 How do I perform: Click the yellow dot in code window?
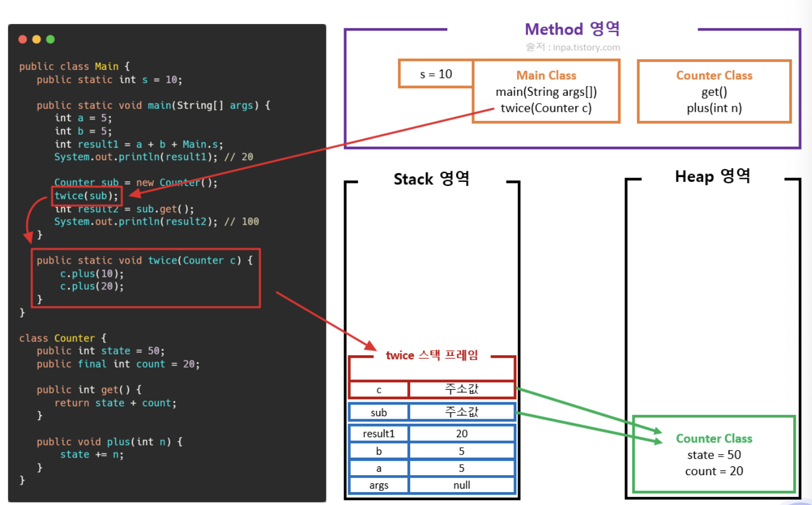tap(37, 39)
